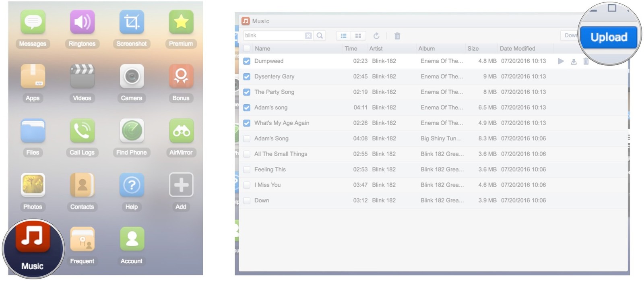Image resolution: width=644 pixels, height=281 pixels.
Task: Click the toolbar trash delete icon
Action: (397, 36)
